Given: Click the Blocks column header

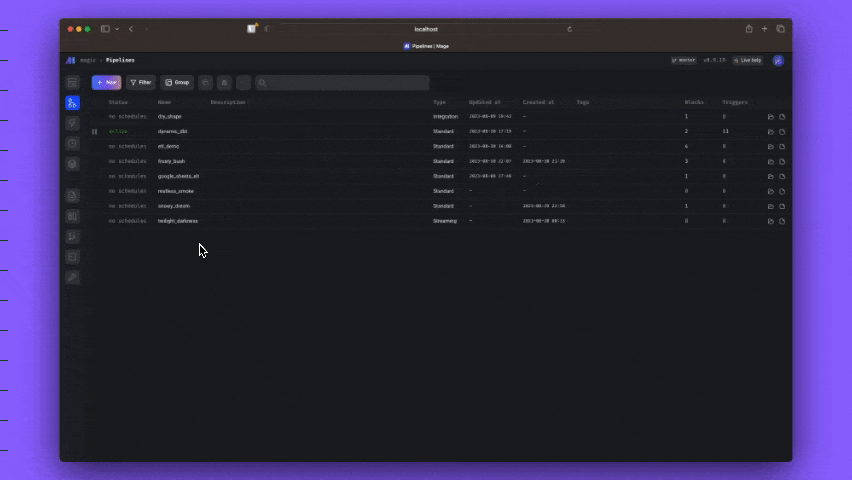Looking at the screenshot, I should click(694, 102).
